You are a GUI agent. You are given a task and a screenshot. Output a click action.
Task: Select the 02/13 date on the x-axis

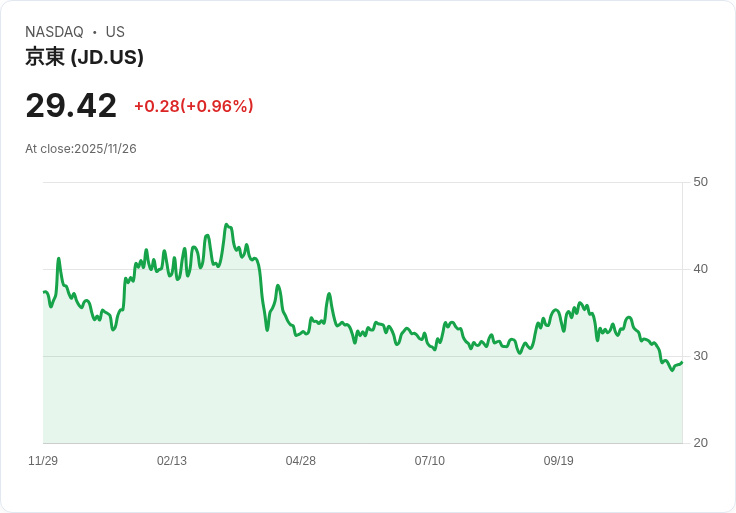point(172,461)
